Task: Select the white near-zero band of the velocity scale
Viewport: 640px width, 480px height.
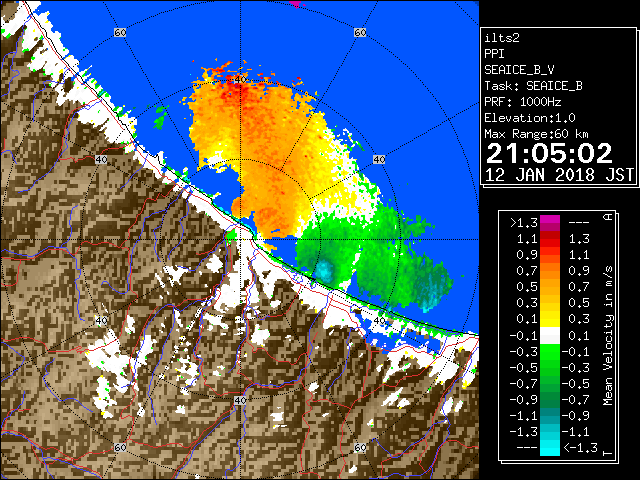Action: pyautogui.click(x=550, y=336)
